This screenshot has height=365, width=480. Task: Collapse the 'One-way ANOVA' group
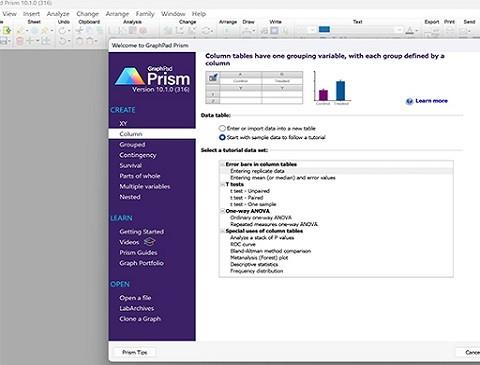click(x=222, y=211)
